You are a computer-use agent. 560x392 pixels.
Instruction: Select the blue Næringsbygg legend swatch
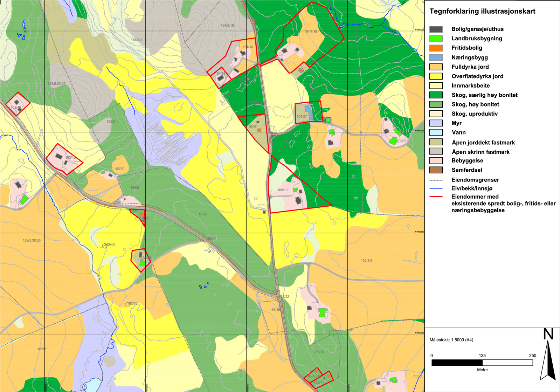click(436, 57)
